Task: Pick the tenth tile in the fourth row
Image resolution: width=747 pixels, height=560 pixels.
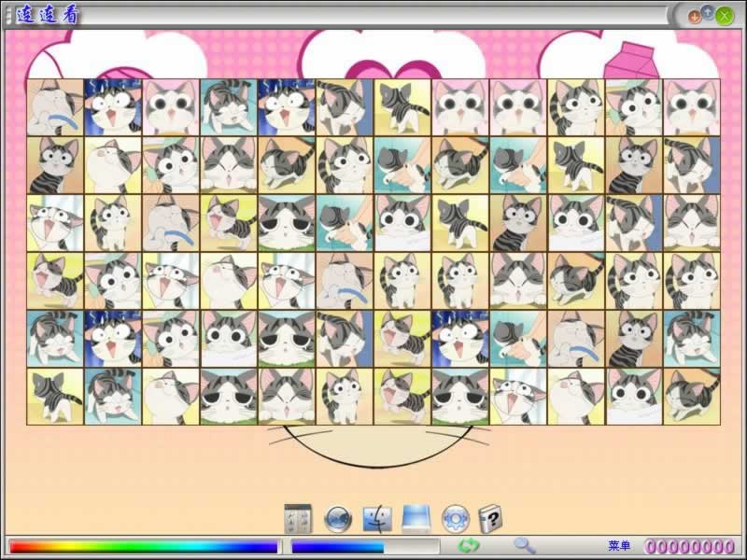Action: (x=576, y=281)
